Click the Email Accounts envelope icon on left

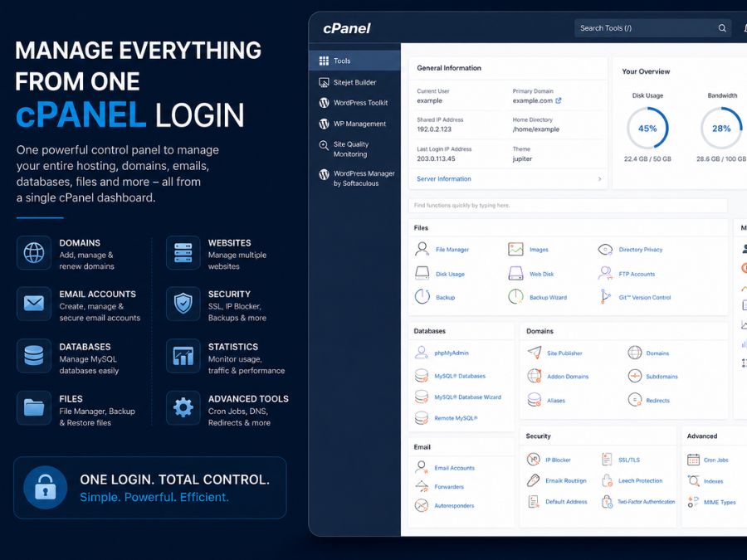click(x=34, y=304)
